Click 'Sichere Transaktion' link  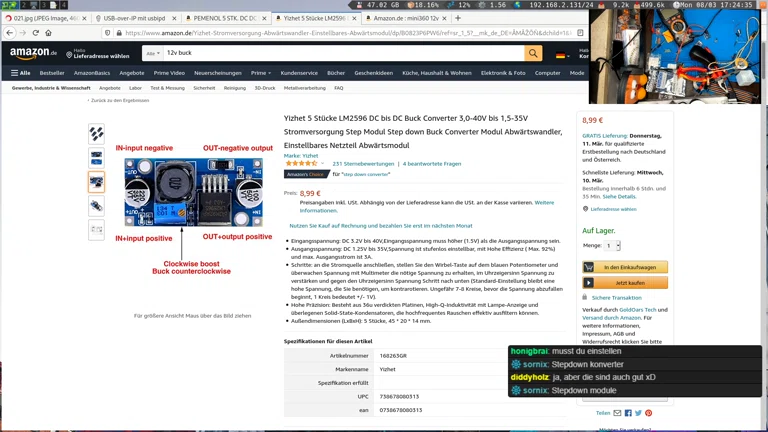[x=616, y=298]
